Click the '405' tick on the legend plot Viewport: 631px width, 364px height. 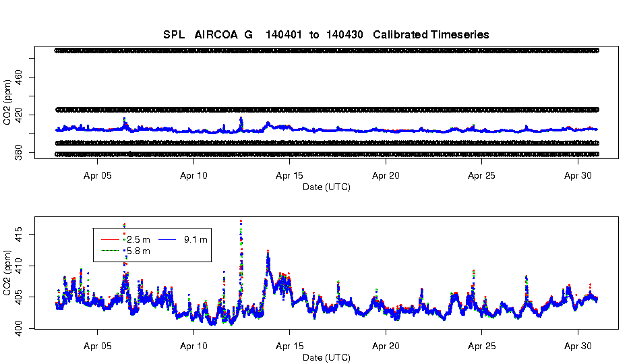[18, 297]
